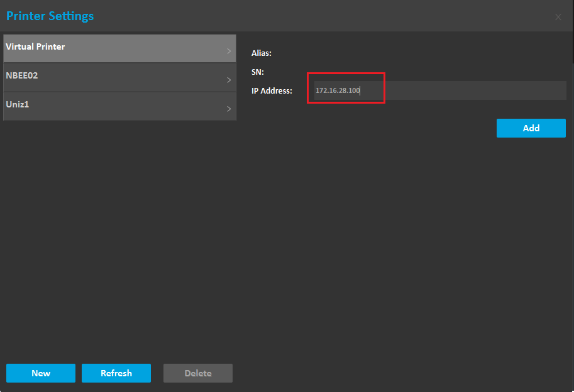Select the Uniz1 printer
Viewport: 574px width, 392px height.
[119, 106]
